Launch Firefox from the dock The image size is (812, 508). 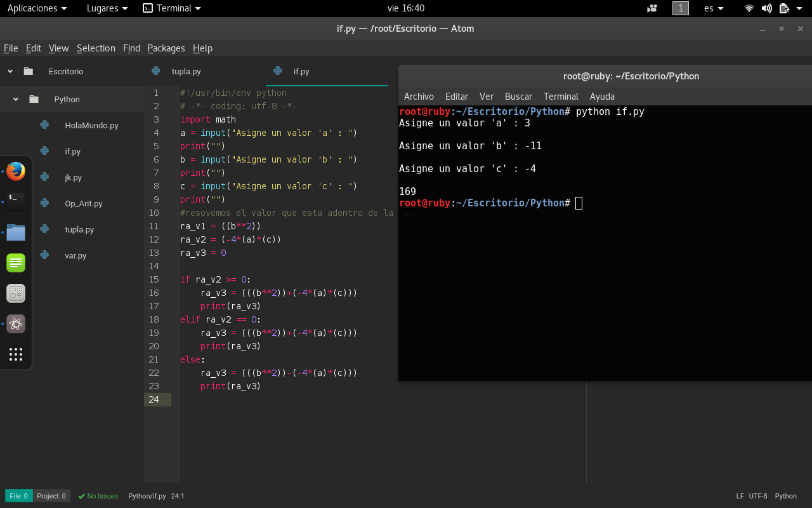point(16,171)
